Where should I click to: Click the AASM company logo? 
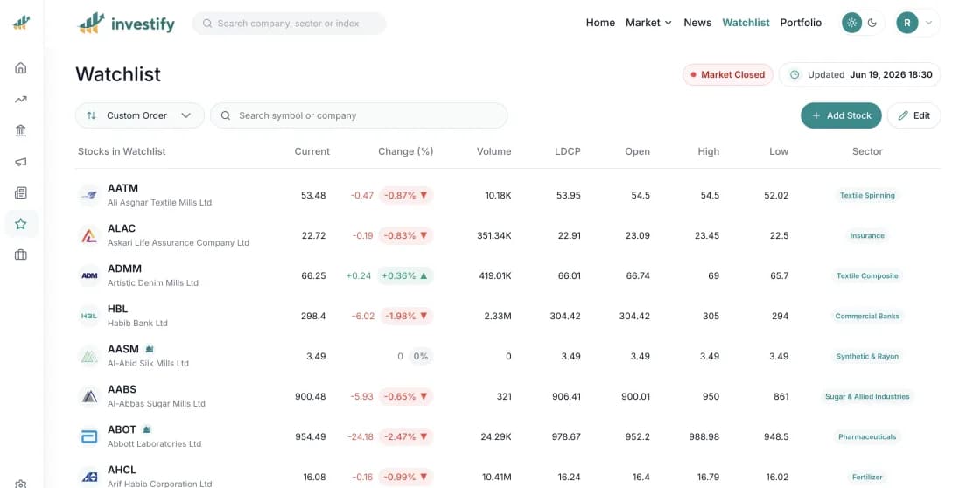(89, 356)
